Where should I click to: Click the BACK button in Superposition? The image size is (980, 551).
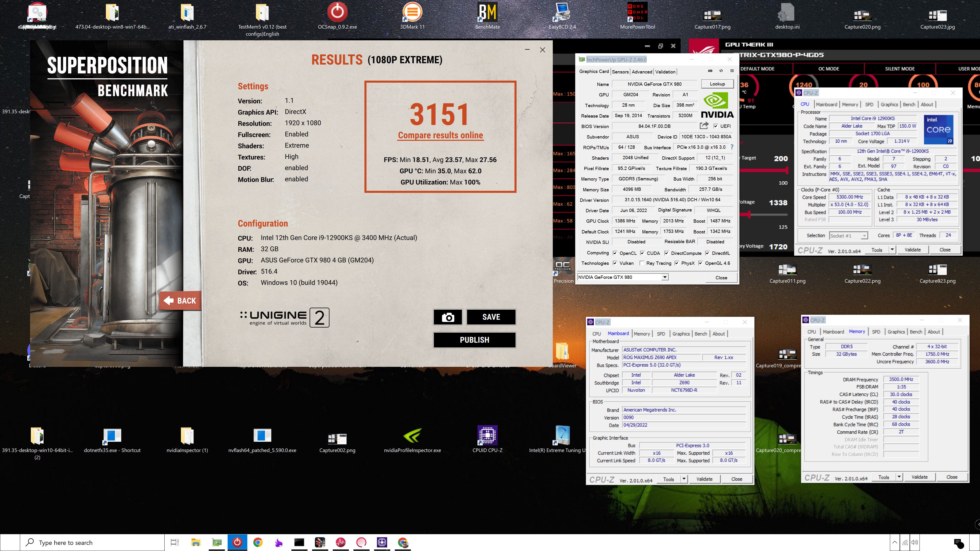pos(180,300)
